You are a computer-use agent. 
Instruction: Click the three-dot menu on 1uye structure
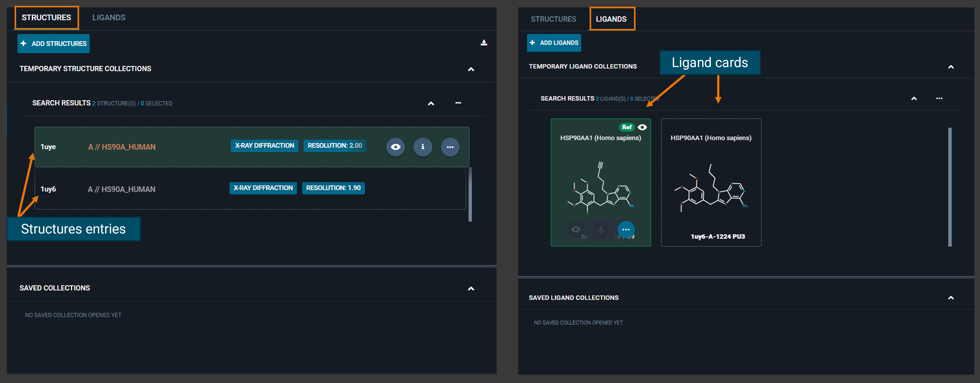(452, 146)
